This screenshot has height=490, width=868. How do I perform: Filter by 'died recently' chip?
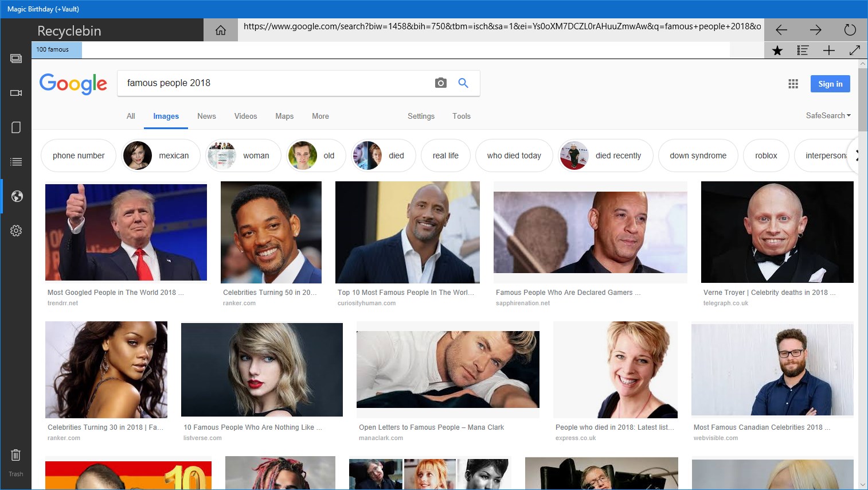click(605, 155)
